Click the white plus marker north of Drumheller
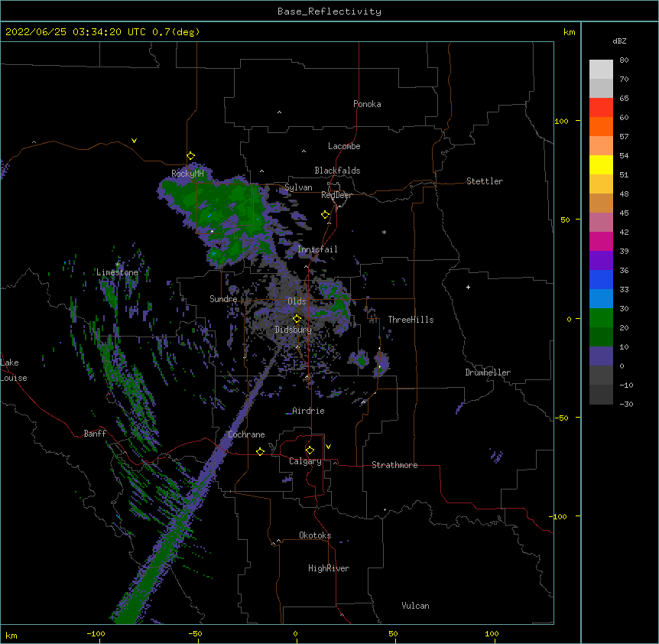The width and height of the screenshot is (659, 644). (x=468, y=287)
